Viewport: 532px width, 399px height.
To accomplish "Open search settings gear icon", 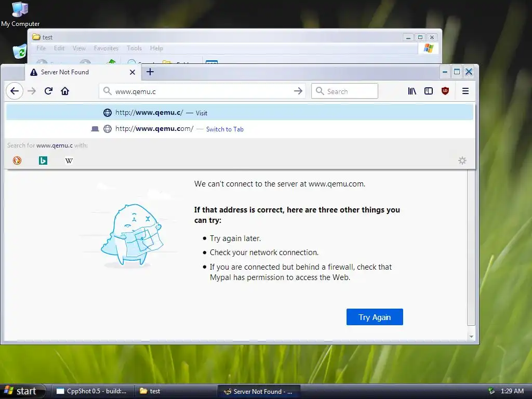I will (x=462, y=161).
